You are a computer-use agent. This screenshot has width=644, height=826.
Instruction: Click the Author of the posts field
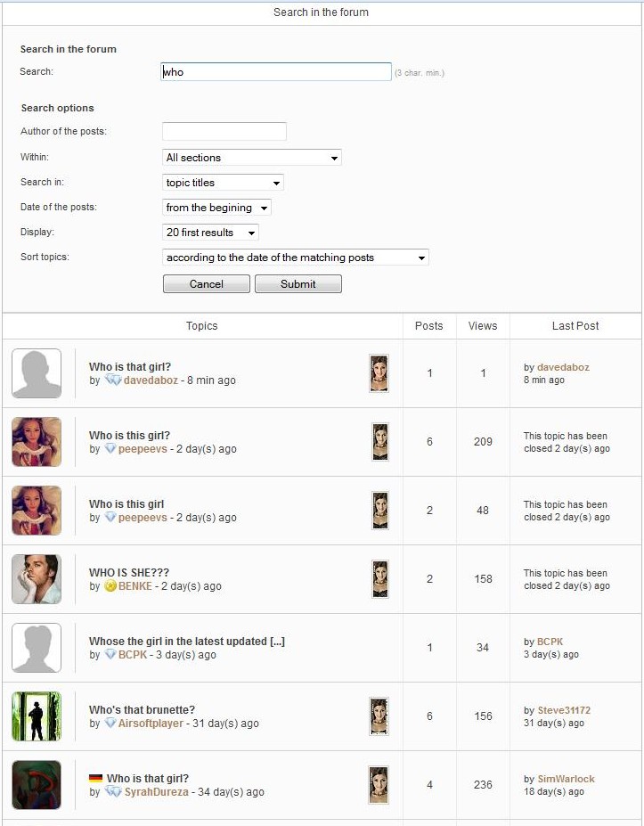coord(224,131)
